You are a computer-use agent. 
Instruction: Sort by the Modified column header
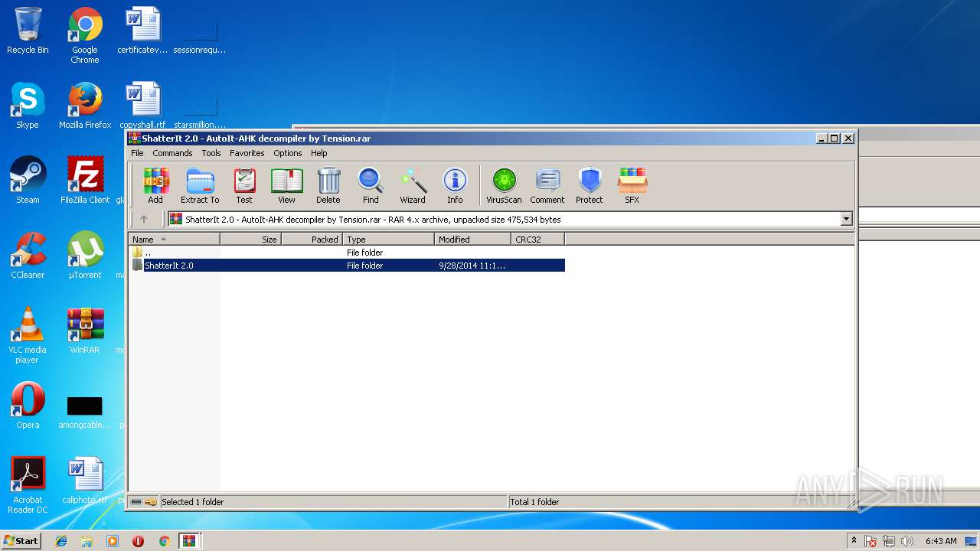click(473, 239)
